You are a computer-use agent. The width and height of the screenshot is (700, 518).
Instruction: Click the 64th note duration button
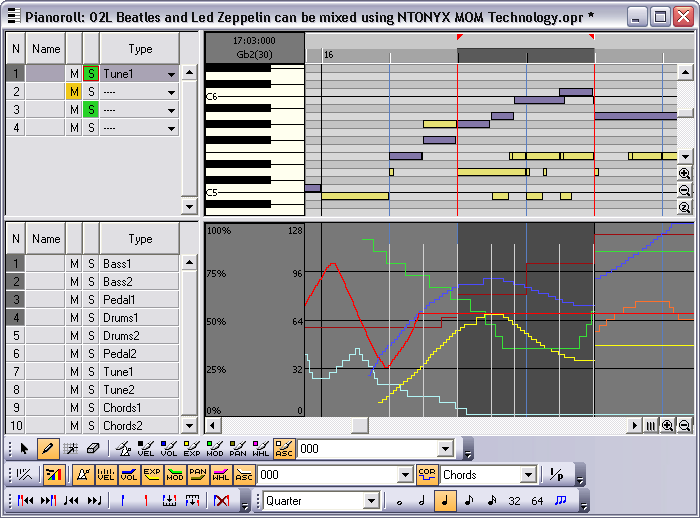[537, 500]
